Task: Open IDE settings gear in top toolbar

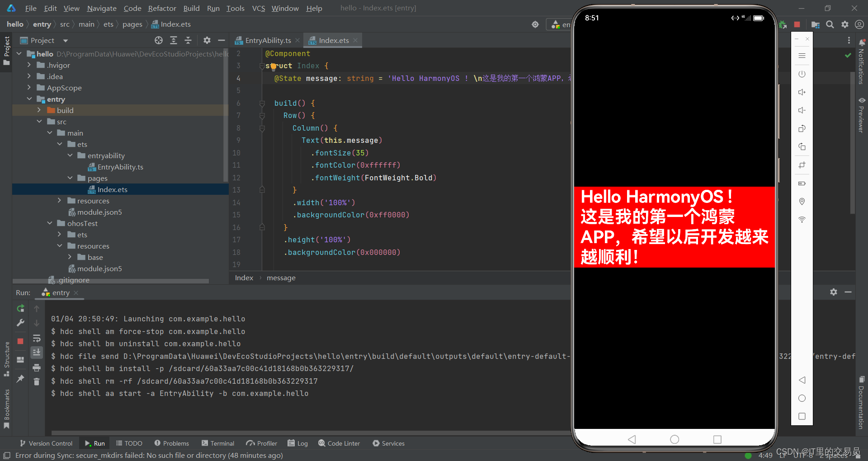Action: pos(845,24)
